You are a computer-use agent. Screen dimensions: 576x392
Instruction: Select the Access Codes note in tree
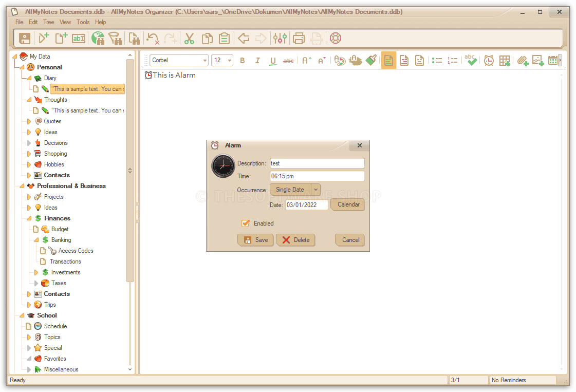[76, 251]
